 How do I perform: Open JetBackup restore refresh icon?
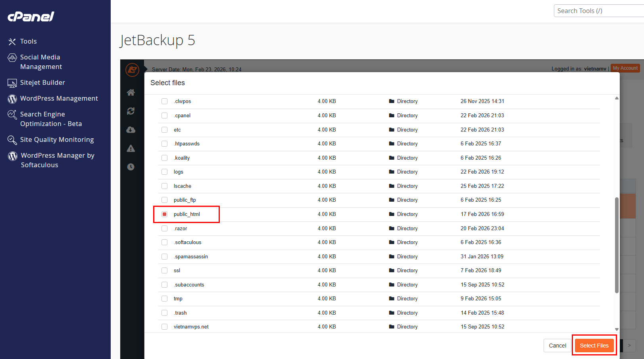coord(131,111)
